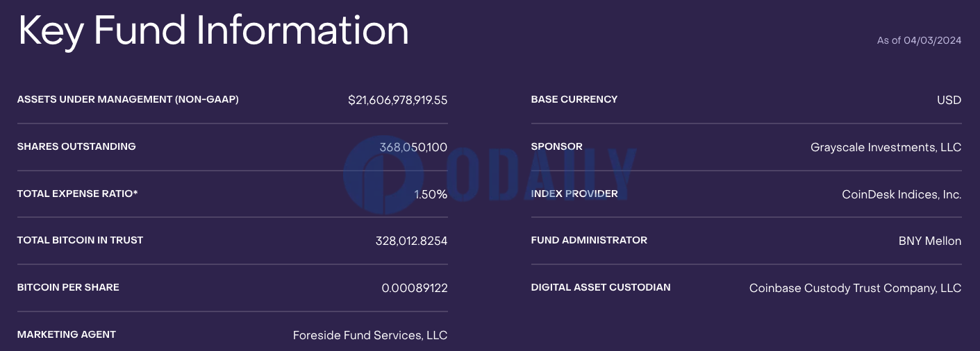Select the 328,012.8254 bitcoin value
This screenshot has width=980, height=351.
pyautogui.click(x=411, y=241)
